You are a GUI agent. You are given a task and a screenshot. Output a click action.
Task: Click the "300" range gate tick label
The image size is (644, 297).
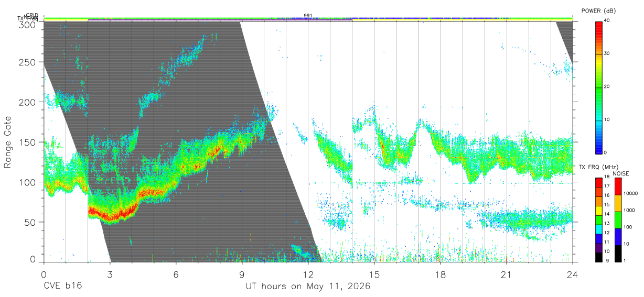(28, 25)
